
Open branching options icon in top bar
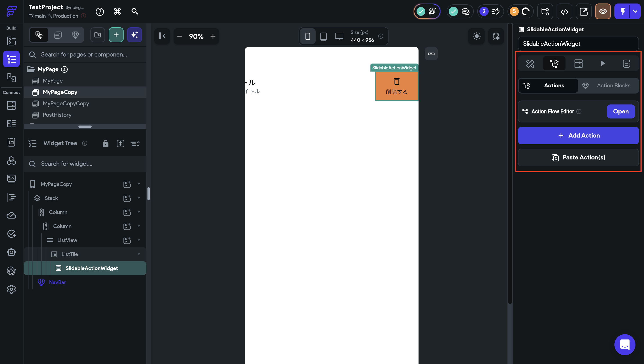tap(545, 12)
